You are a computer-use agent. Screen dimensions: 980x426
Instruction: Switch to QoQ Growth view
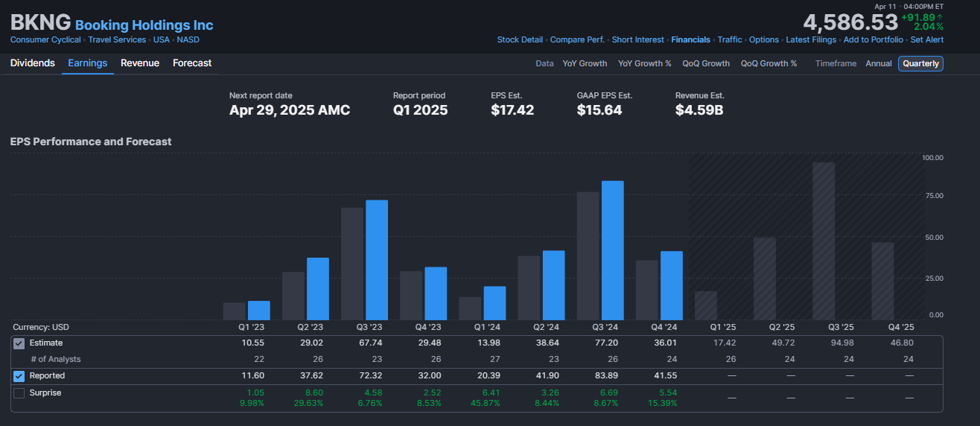point(706,63)
